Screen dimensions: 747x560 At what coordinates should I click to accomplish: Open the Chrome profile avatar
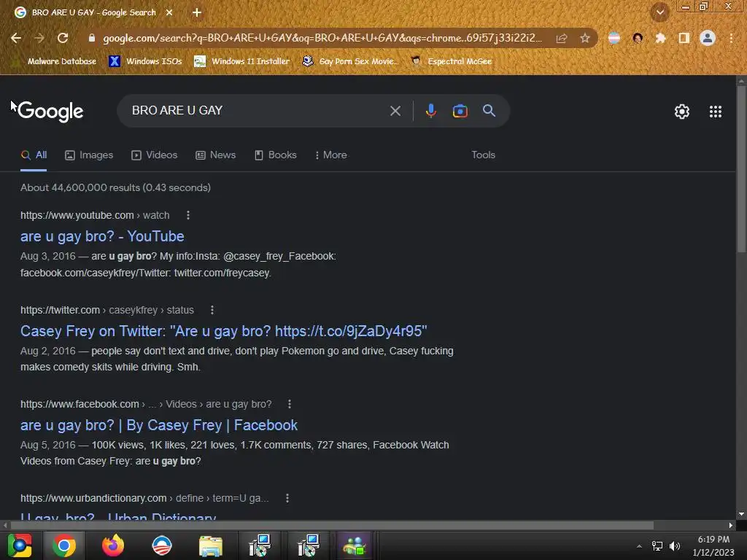708,38
